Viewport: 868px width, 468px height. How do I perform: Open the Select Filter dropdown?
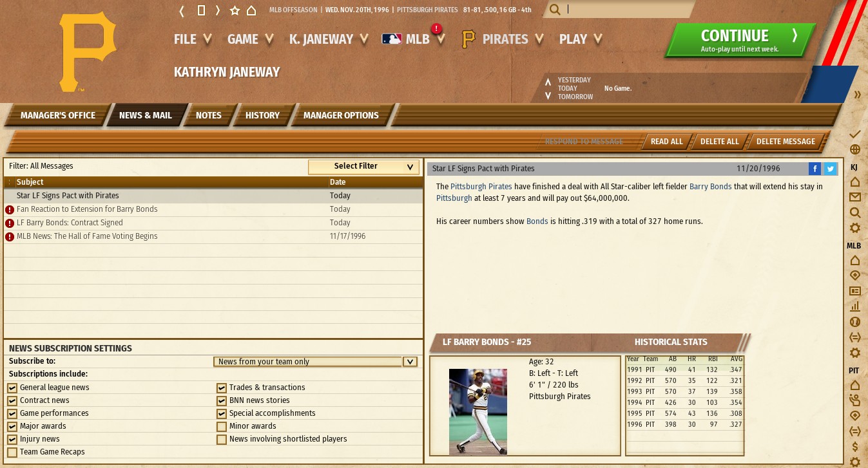coord(363,166)
